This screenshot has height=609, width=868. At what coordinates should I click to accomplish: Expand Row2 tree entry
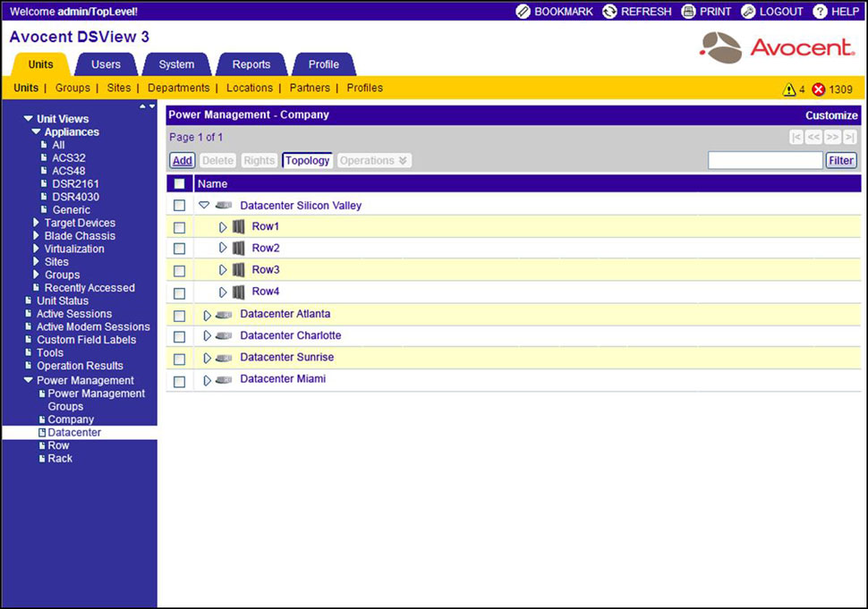[x=223, y=249]
